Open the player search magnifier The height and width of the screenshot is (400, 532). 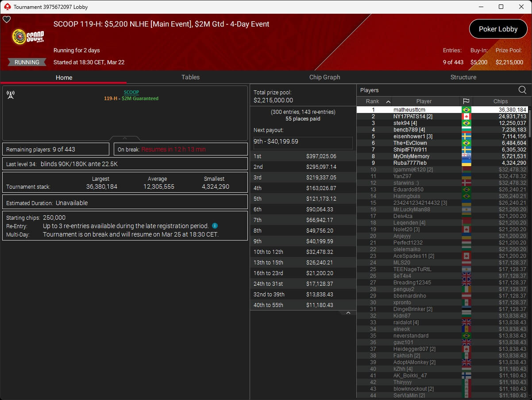522,90
